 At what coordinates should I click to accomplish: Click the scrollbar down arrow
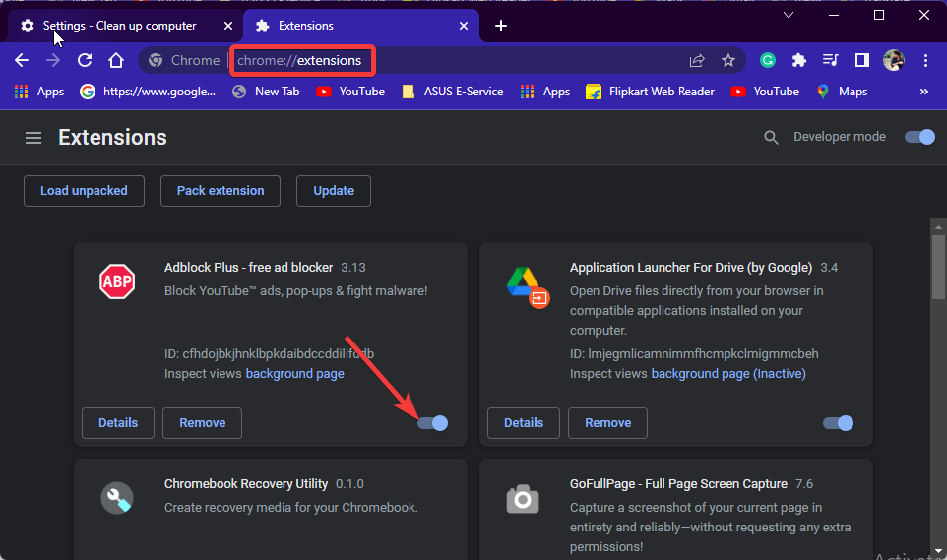click(938, 551)
